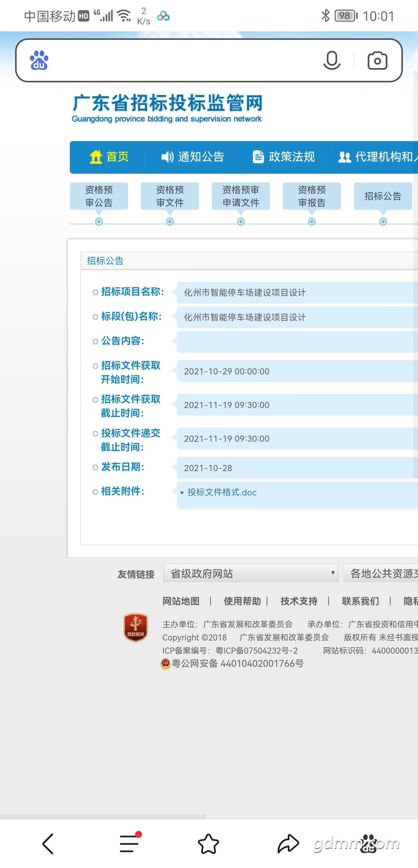
Task: Click the 友情链接 label
Action: click(136, 574)
